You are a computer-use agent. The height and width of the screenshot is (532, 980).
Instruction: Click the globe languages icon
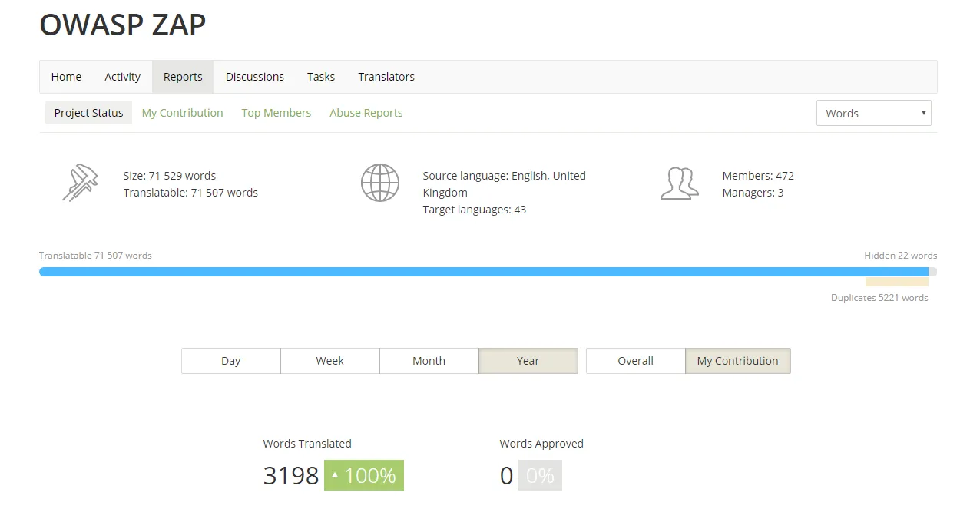tap(380, 183)
